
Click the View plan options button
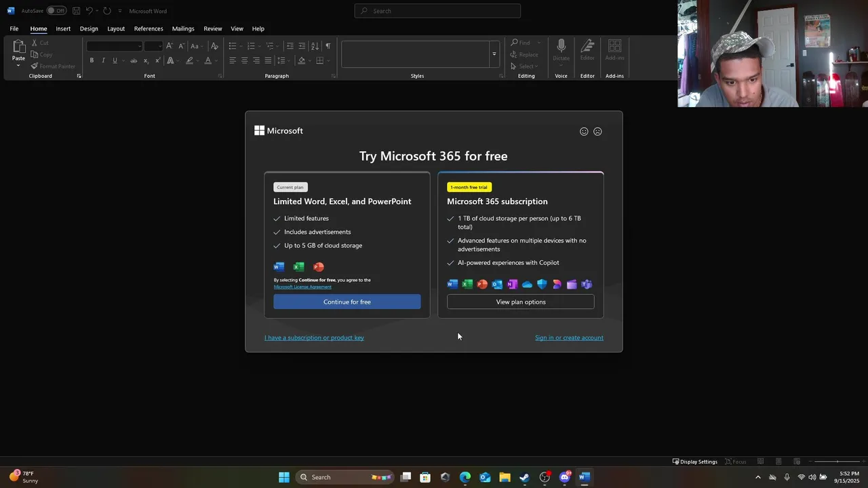pos(521,302)
